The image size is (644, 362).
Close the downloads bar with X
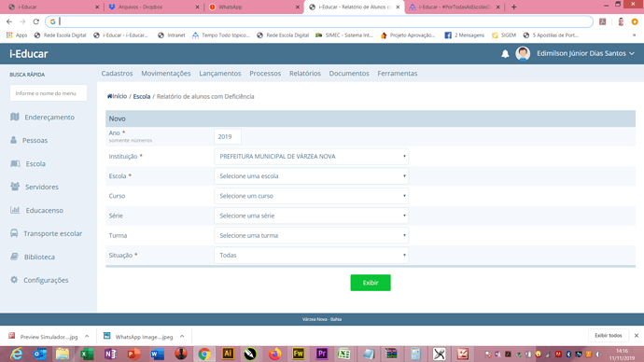pos(637,335)
